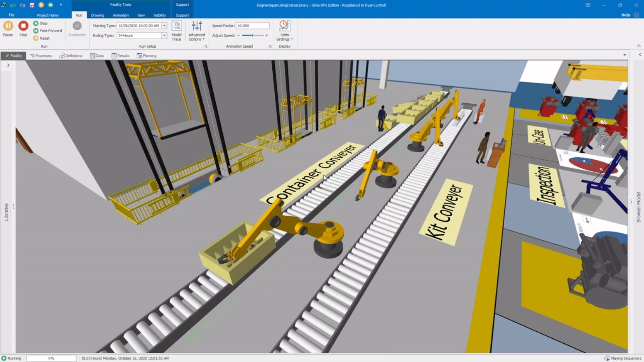Select the Stop icon to halt simulation
Image resolution: width=644 pixels, height=362 pixels.
click(23, 26)
